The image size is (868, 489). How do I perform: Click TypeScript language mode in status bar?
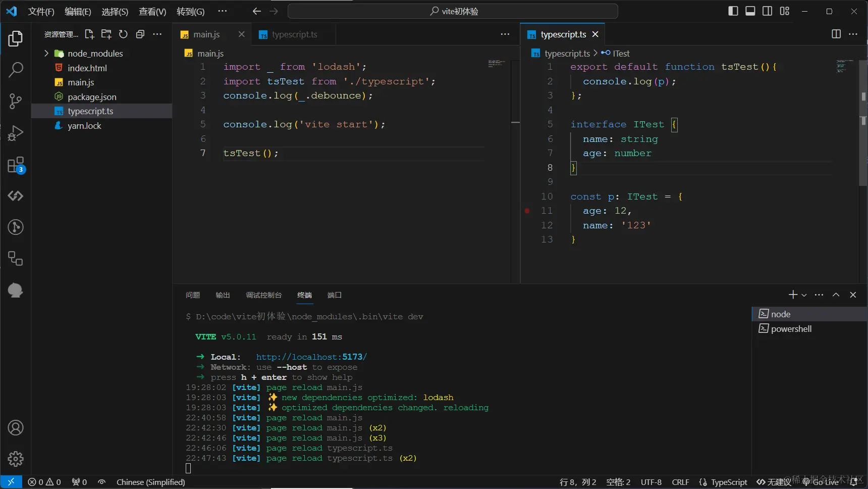pyautogui.click(x=729, y=482)
